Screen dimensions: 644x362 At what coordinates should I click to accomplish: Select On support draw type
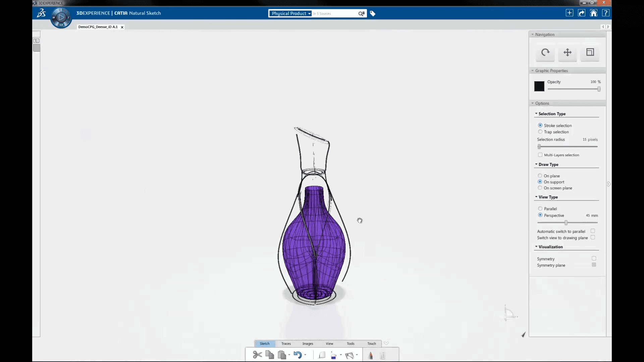540,182
